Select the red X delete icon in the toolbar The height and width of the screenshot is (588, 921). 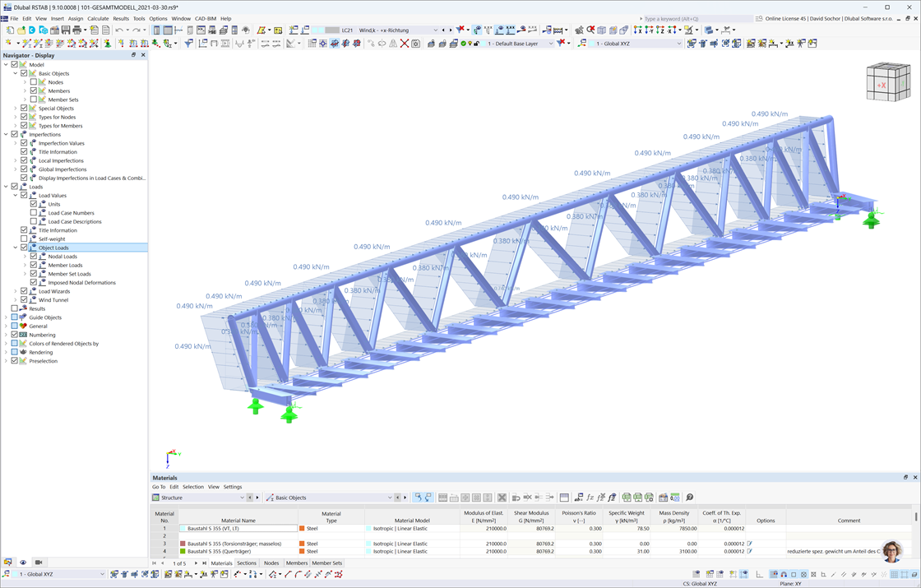tap(405, 43)
